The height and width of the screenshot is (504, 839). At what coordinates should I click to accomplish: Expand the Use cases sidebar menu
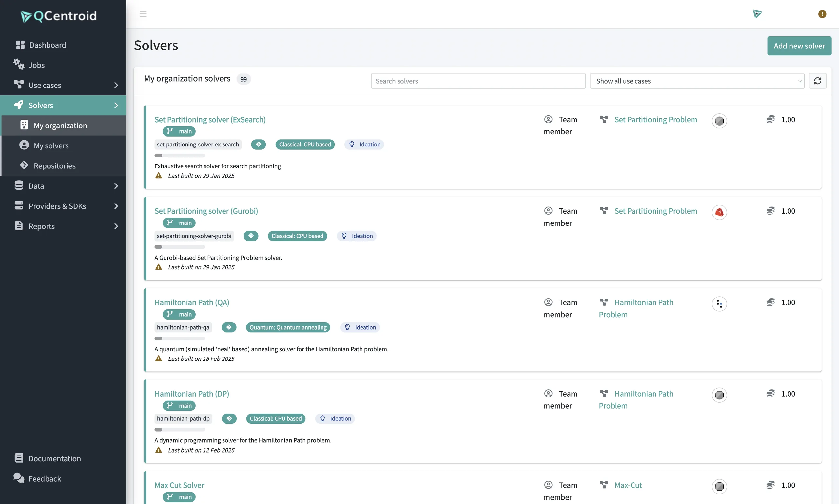pyautogui.click(x=63, y=85)
